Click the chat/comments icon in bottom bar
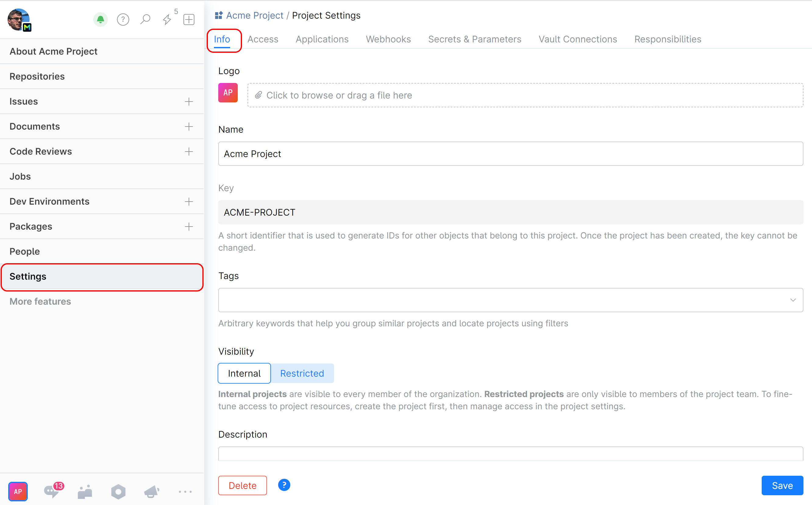The image size is (812, 505). click(x=52, y=491)
